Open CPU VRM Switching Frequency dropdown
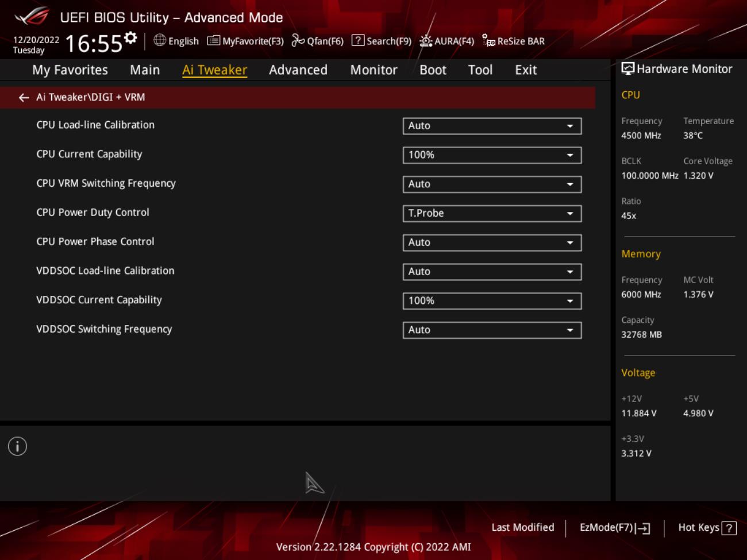The image size is (747, 560). point(492,184)
